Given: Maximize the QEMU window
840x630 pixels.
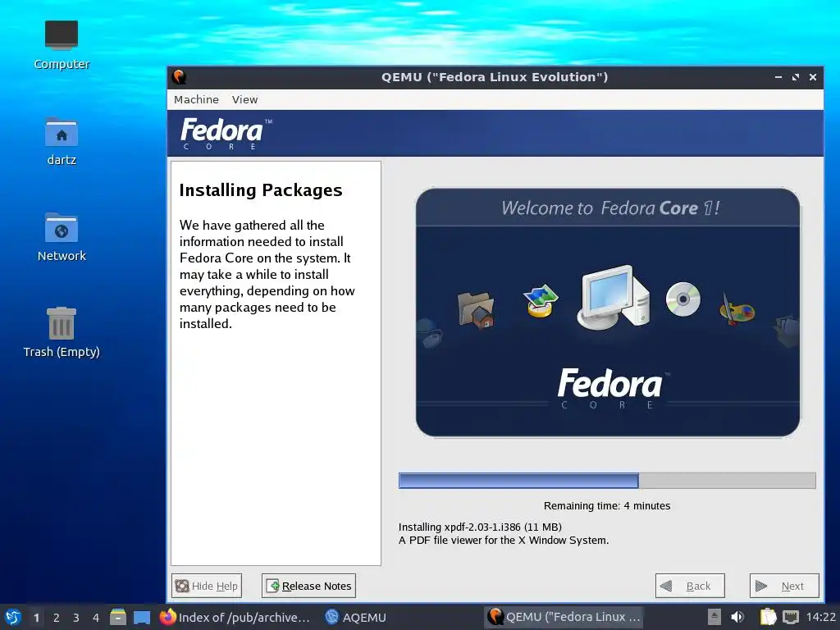Looking at the screenshot, I should pos(796,77).
